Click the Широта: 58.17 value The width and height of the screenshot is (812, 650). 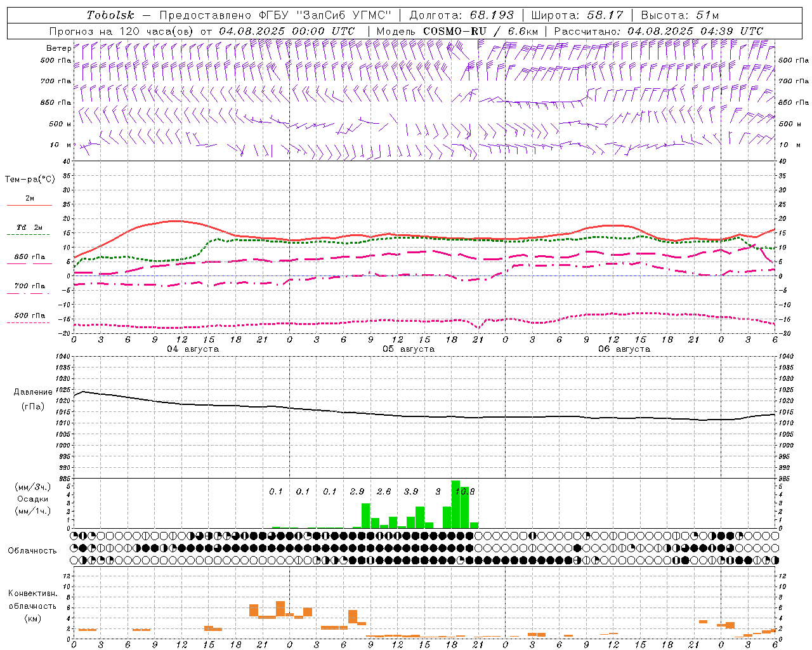pos(577,15)
